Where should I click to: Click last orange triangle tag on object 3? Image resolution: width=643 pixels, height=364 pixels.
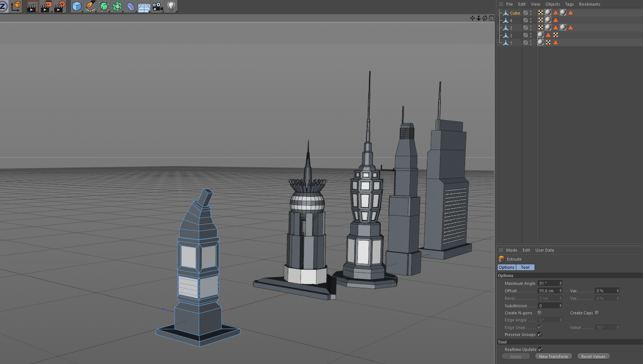[x=570, y=28]
